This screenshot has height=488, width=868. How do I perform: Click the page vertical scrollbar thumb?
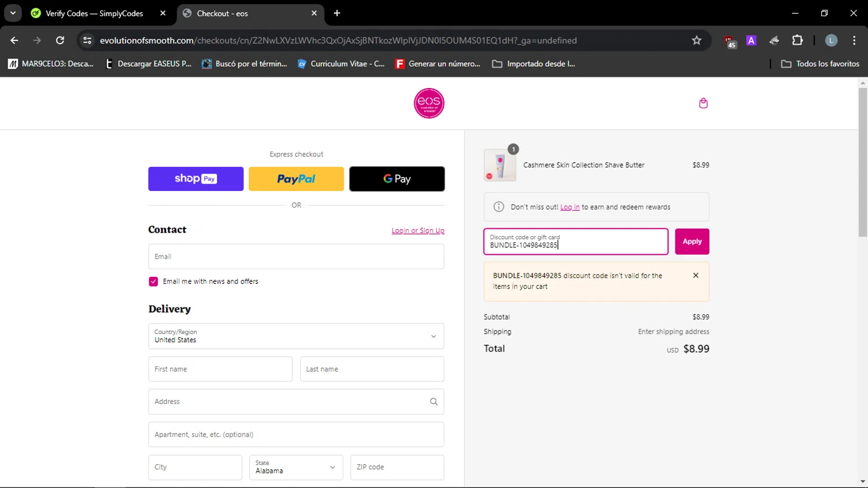[863, 162]
